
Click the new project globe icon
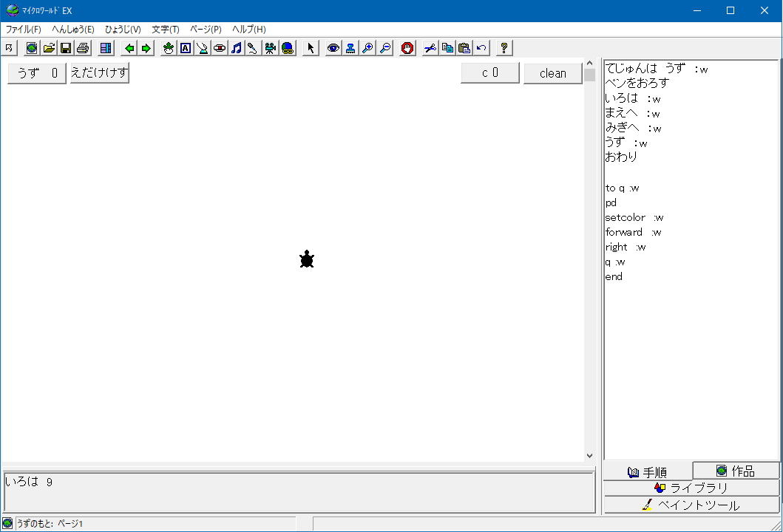click(x=32, y=48)
